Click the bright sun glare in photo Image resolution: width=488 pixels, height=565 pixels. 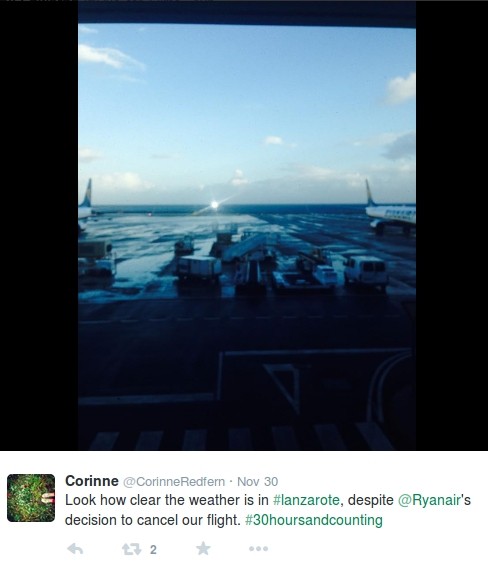click(x=214, y=205)
